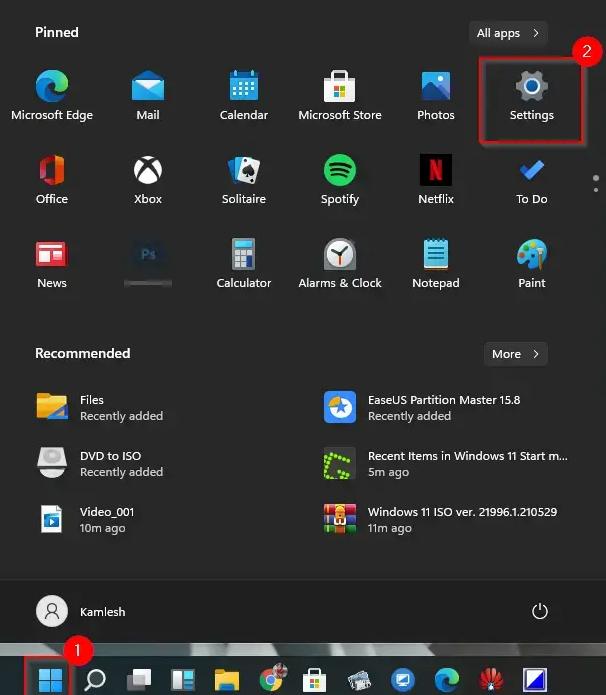Click More in Recommended section
This screenshot has width=606, height=695.
click(x=516, y=354)
